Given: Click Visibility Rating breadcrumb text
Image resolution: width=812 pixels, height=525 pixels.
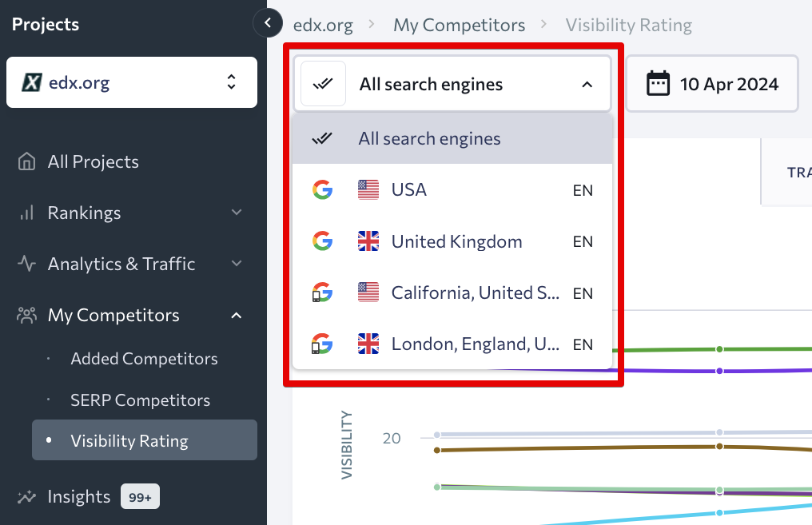Looking at the screenshot, I should [x=629, y=25].
